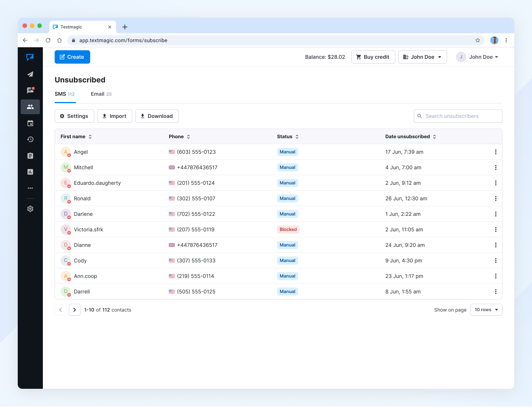Click the blue Create button
Screen dimensions: 532x408
[x=72, y=57]
